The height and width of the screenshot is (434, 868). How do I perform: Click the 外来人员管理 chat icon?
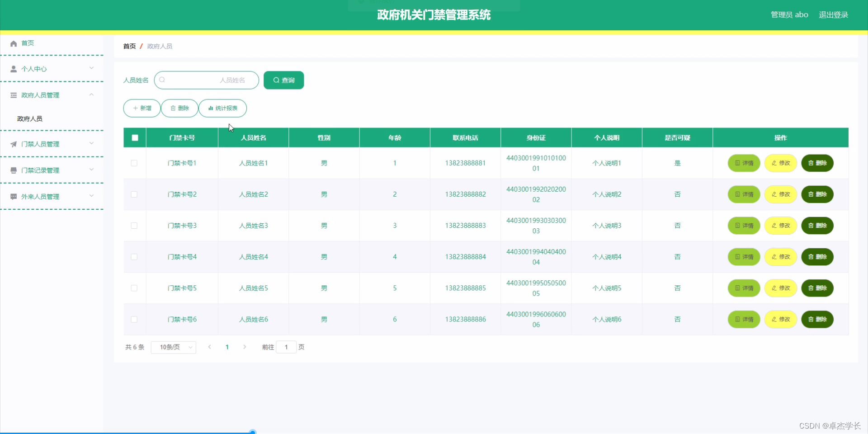(13, 196)
